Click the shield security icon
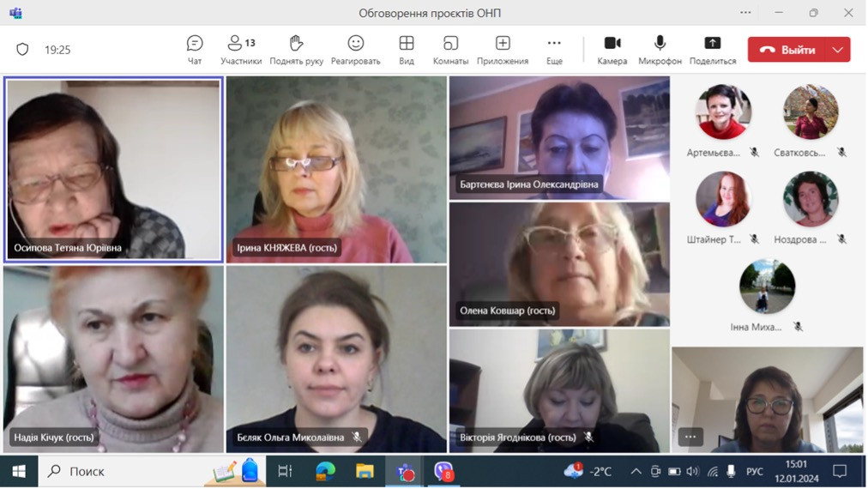The height and width of the screenshot is (489, 868). 22,50
